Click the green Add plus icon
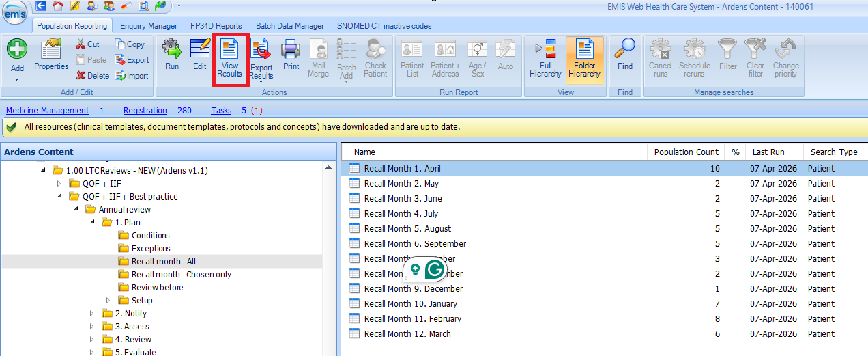This screenshot has height=356, width=868. click(x=17, y=49)
